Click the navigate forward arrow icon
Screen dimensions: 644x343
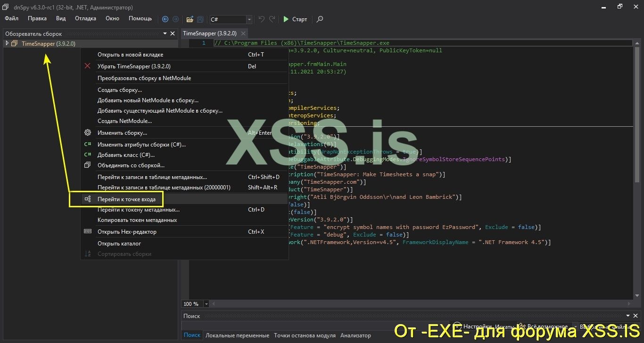(x=175, y=19)
